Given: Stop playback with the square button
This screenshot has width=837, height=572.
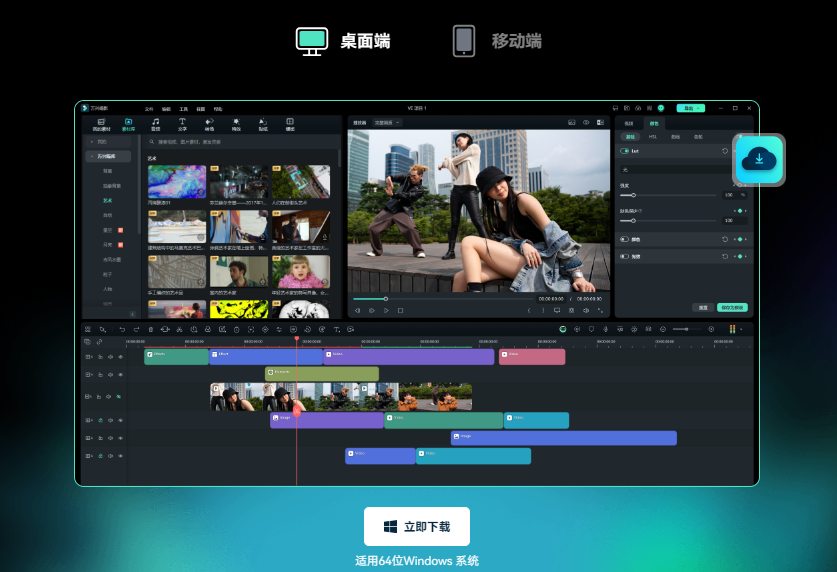Looking at the screenshot, I should pyautogui.click(x=400, y=310).
